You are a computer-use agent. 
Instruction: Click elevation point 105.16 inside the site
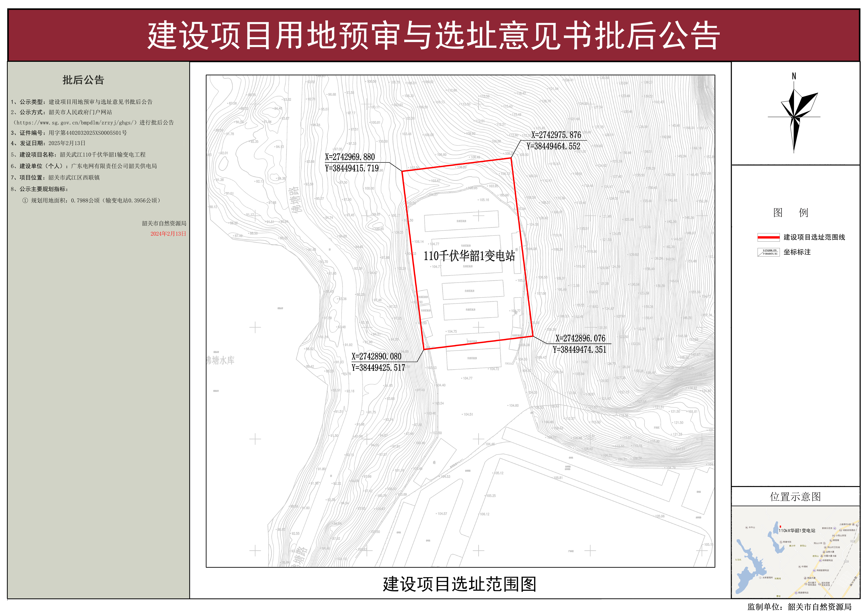484,200
